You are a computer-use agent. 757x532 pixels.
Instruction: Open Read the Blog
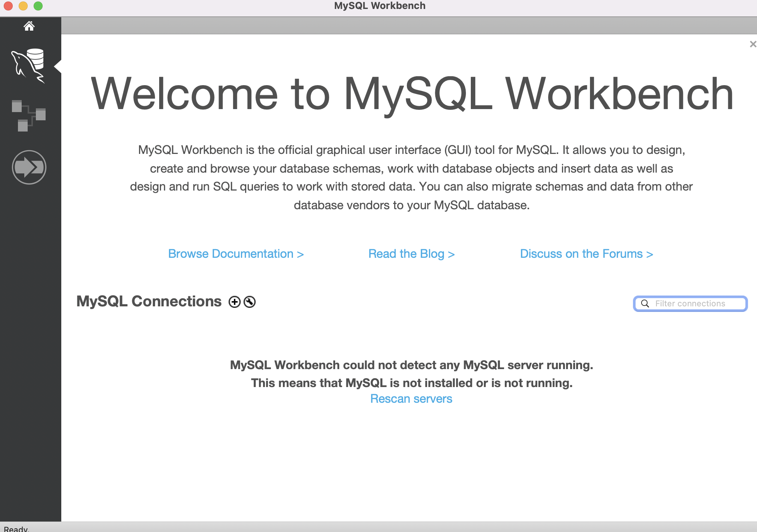click(x=411, y=254)
